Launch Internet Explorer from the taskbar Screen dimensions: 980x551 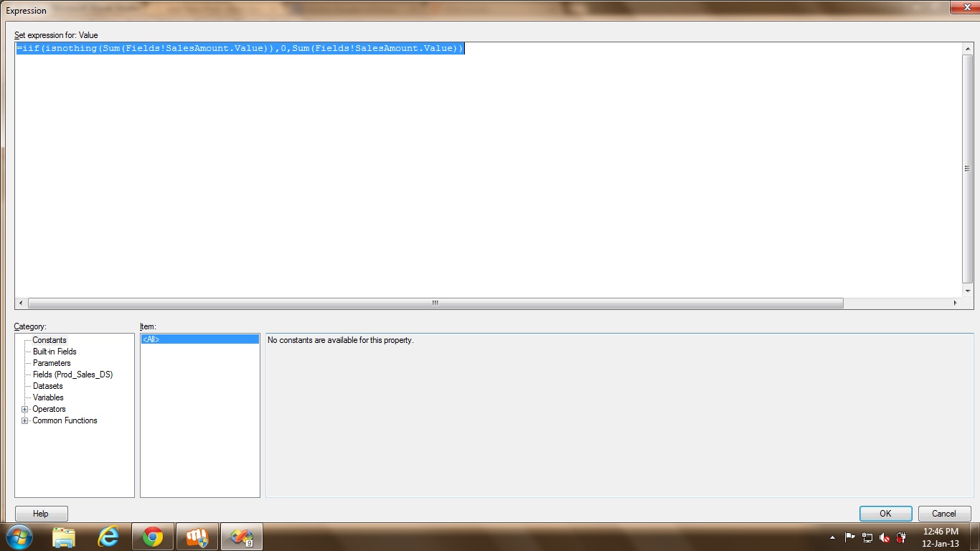[108, 537]
